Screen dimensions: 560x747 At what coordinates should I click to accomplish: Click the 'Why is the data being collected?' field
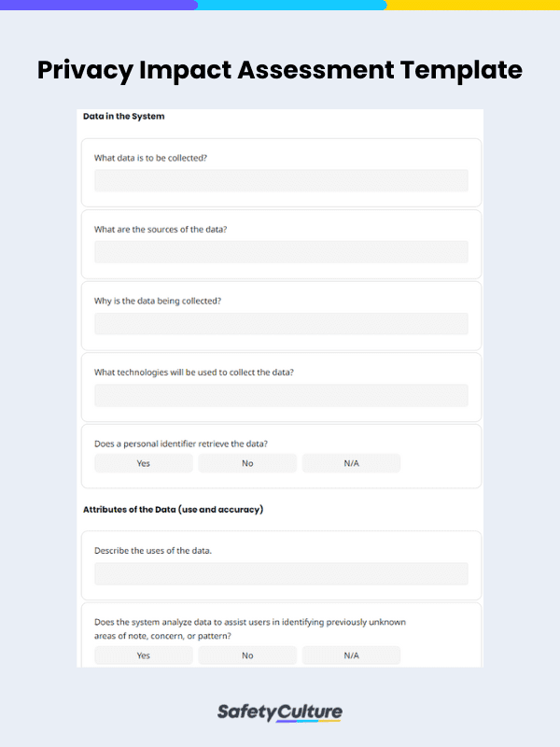[x=280, y=323]
